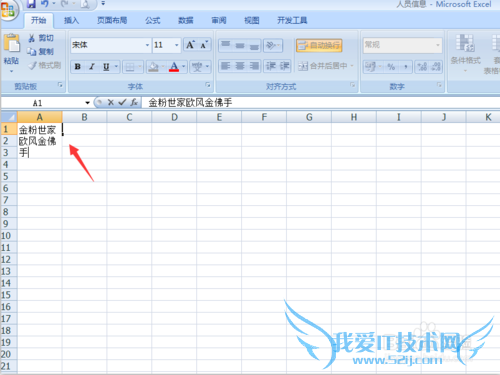Click the fx insert function icon

[134, 103]
